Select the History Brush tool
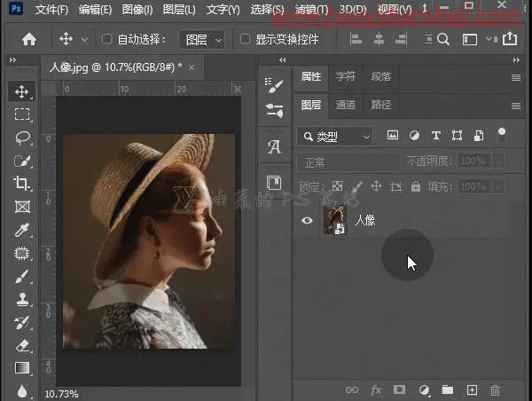532x401 pixels. point(22,323)
